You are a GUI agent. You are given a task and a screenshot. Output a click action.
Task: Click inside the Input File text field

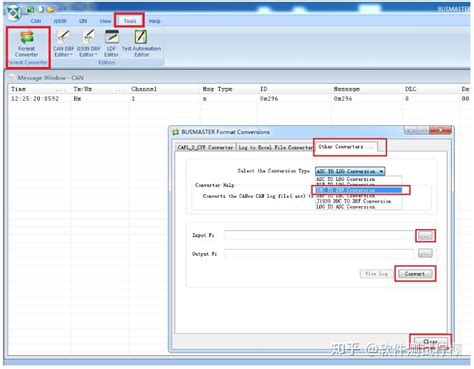[319, 235]
